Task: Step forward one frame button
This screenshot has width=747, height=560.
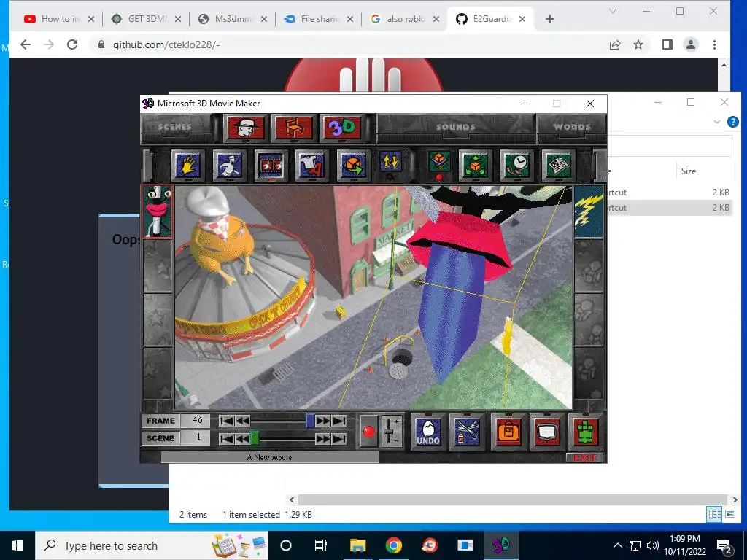Action: (323, 421)
